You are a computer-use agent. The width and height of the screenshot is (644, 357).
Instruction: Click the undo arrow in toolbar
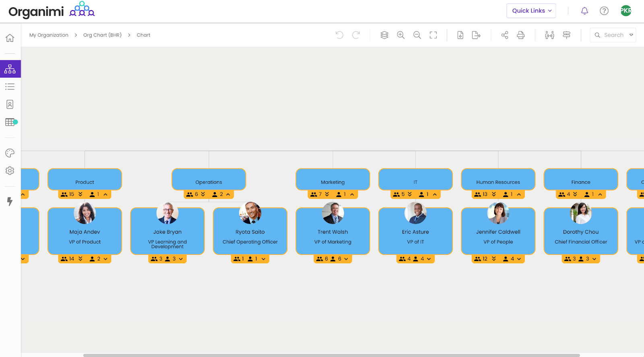pyautogui.click(x=339, y=35)
